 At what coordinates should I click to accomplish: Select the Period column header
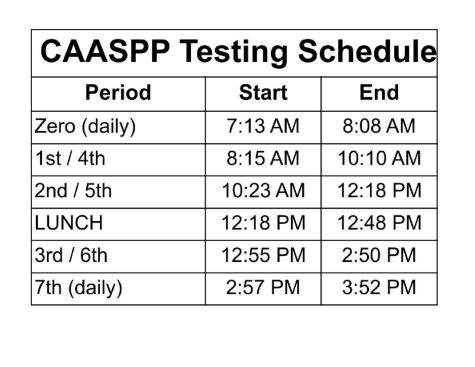[x=118, y=92]
